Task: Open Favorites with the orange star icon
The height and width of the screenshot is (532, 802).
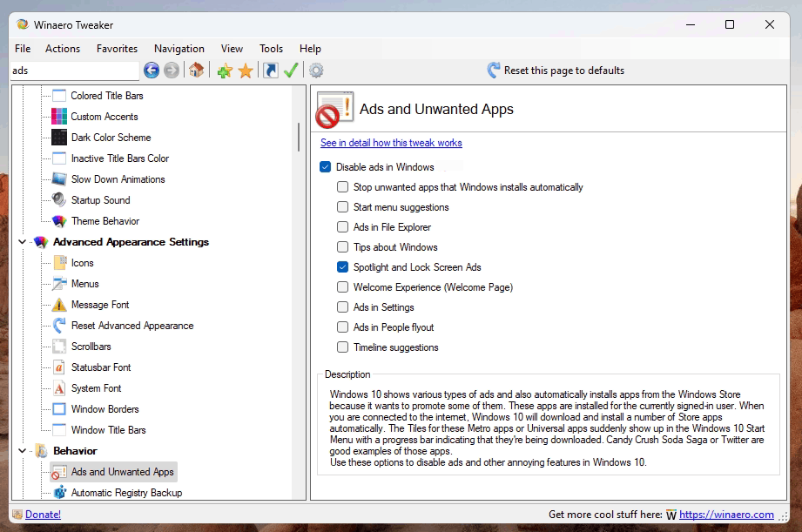Action: click(x=246, y=71)
